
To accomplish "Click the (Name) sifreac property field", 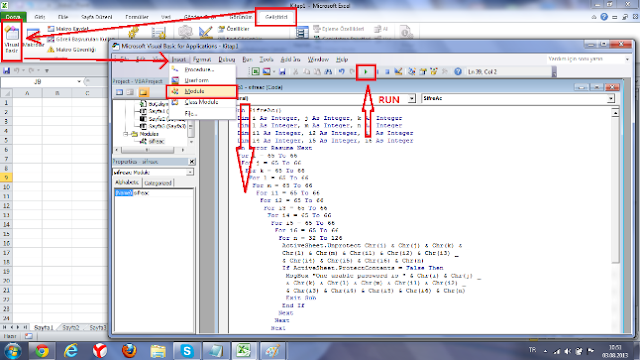I will [x=153, y=193].
